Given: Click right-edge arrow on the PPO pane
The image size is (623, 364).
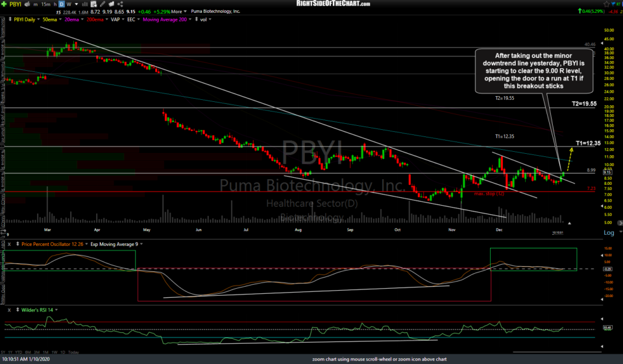Looking at the screenshot, I should pos(602,255).
